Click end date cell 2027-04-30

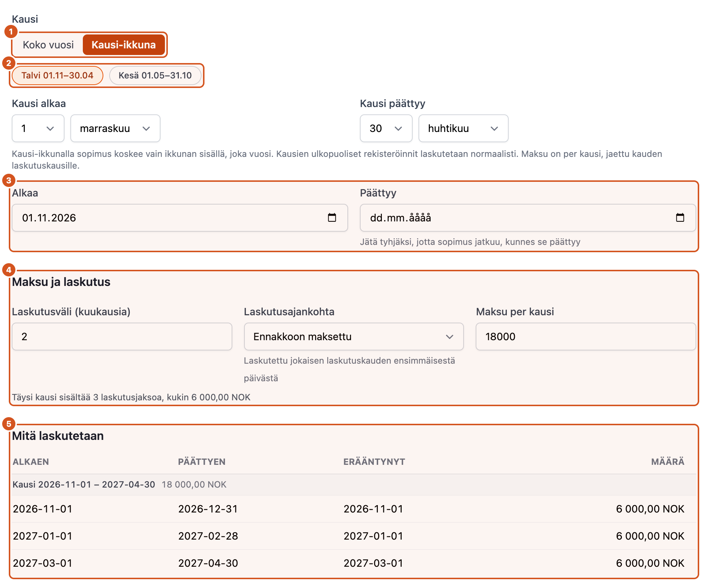(208, 563)
